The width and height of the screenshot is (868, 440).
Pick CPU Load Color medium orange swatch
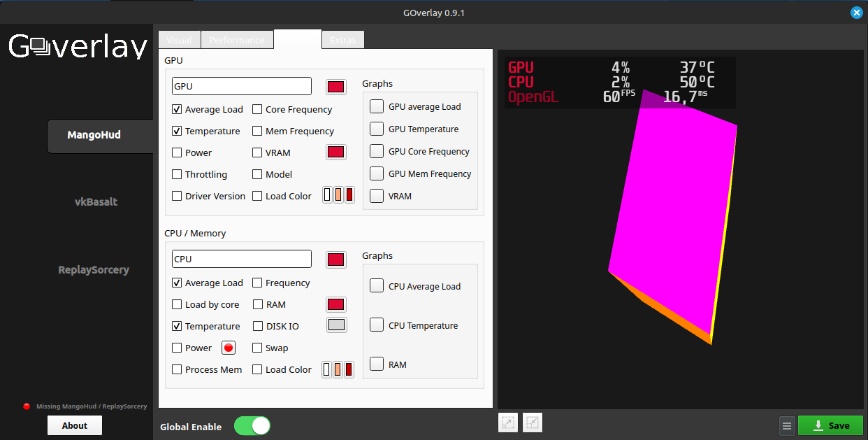[338, 369]
